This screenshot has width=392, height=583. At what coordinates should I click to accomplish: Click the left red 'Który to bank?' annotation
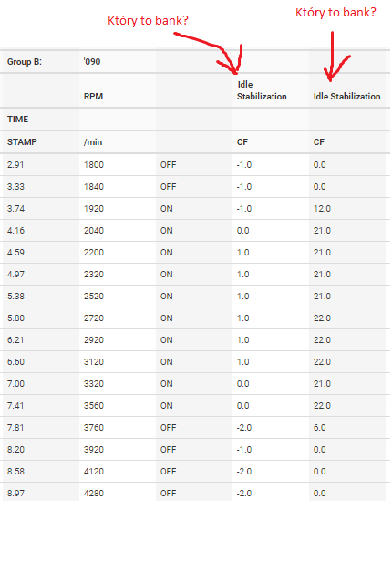pyautogui.click(x=148, y=20)
